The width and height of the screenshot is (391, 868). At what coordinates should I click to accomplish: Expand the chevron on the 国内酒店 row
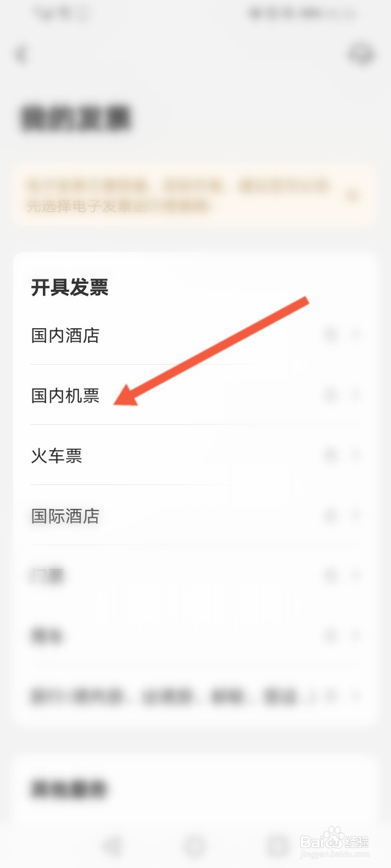[x=356, y=335]
